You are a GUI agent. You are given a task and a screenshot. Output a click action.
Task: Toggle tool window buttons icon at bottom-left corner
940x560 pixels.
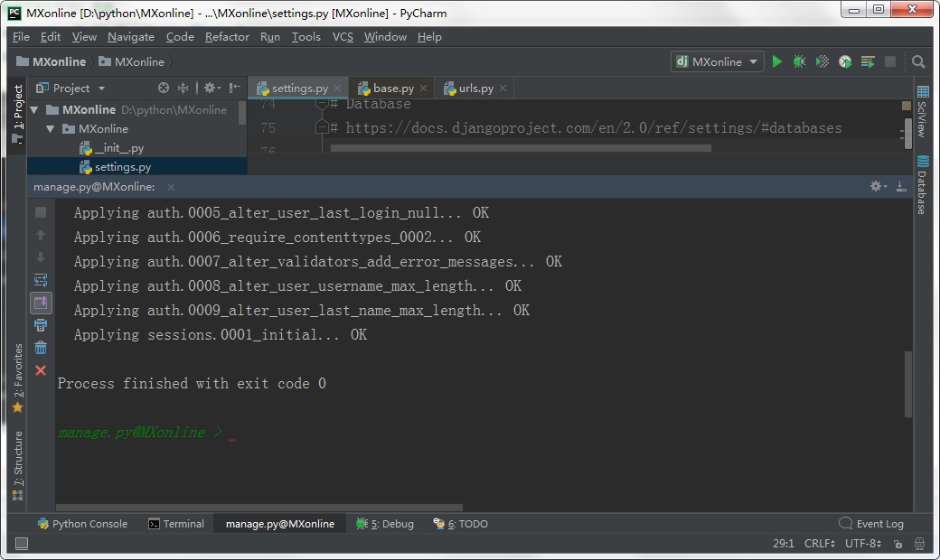click(22, 543)
